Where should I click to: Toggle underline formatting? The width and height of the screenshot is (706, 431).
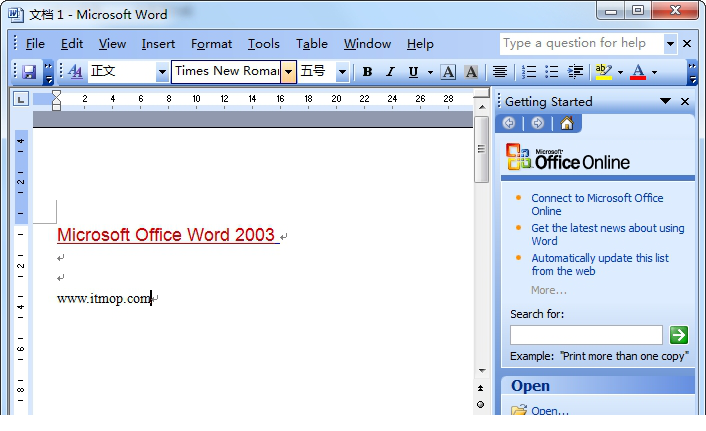pyautogui.click(x=413, y=72)
